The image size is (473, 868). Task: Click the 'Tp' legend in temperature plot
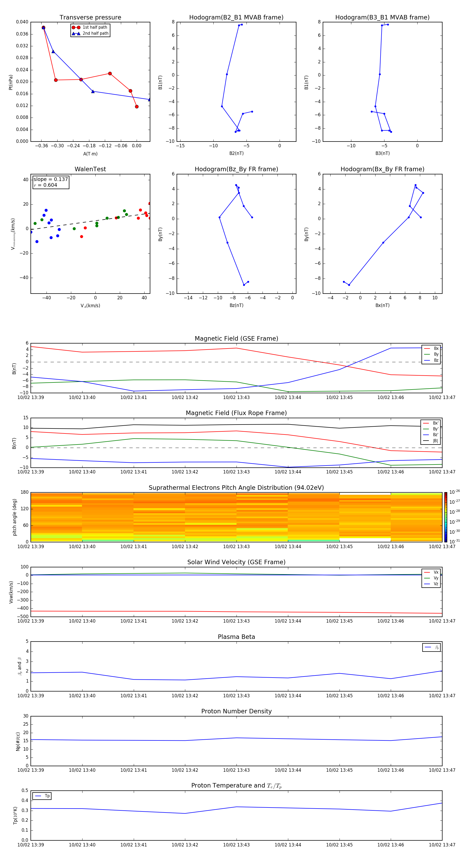pos(42,796)
